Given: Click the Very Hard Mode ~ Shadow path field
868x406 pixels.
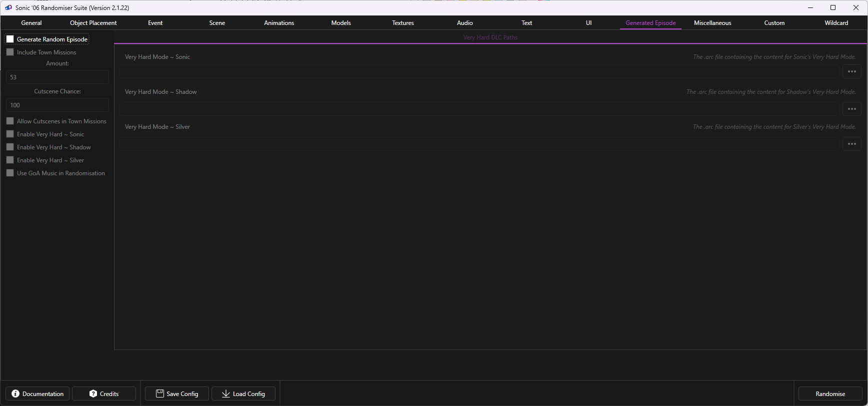Looking at the screenshot, I should (x=479, y=109).
